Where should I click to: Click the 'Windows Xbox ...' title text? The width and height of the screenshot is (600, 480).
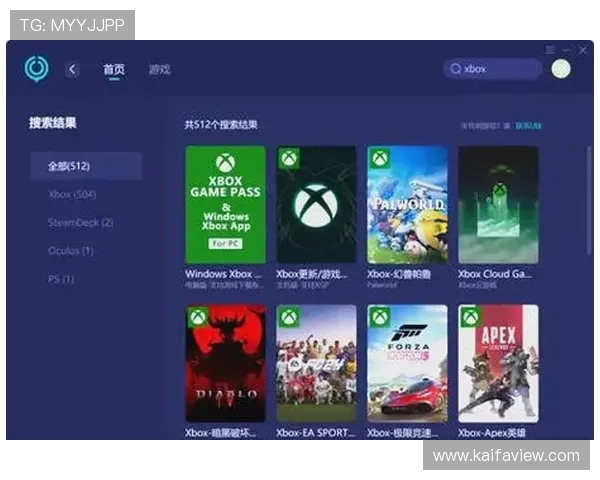click(223, 274)
